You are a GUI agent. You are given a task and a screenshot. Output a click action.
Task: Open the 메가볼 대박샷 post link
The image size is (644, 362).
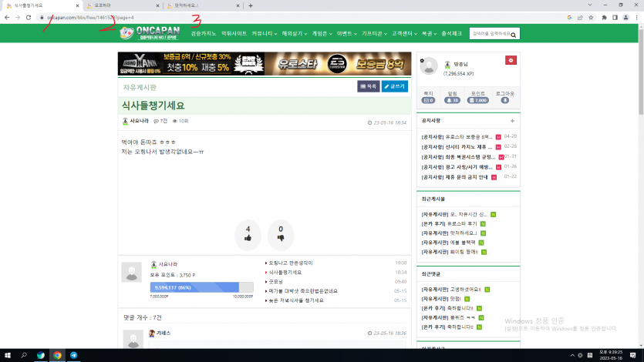pyautogui.click(x=302, y=291)
